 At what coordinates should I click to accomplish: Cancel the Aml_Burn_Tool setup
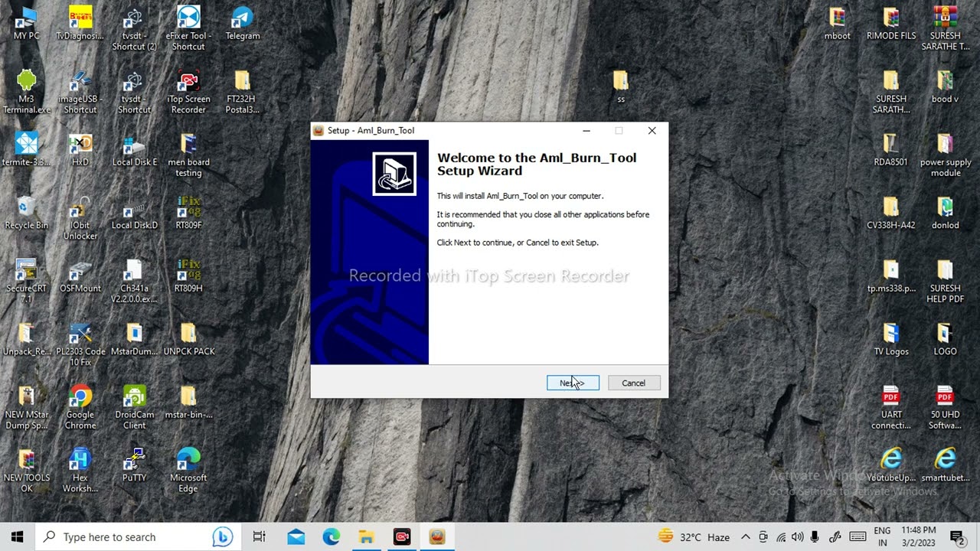(634, 383)
